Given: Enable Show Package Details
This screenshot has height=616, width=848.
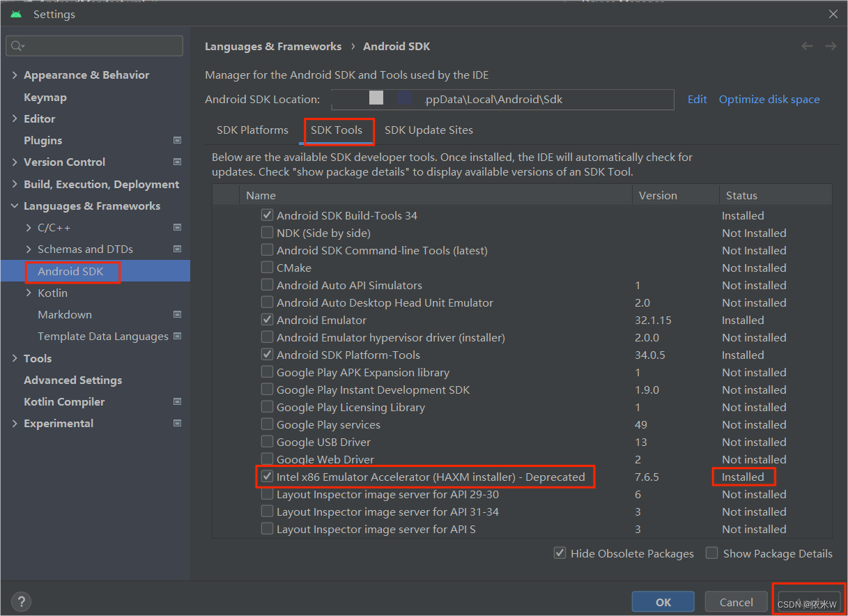Looking at the screenshot, I should 711,553.
